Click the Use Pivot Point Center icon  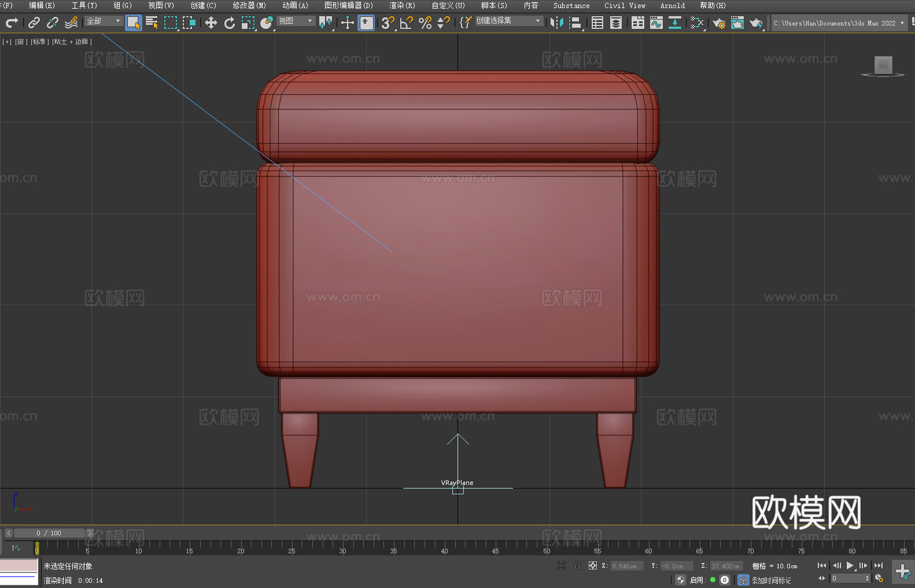(x=326, y=23)
